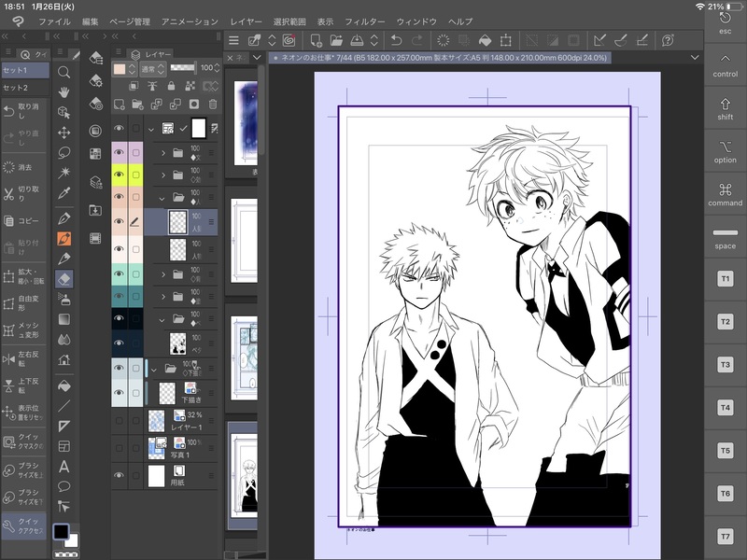Select the Blend droplets tool
This screenshot has height=560, width=747.
(63, 339)
